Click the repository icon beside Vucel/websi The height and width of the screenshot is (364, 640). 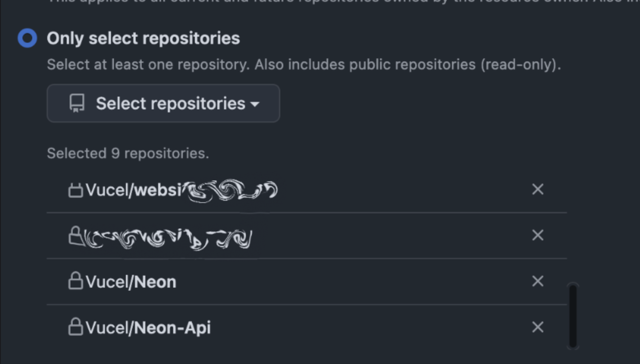pyautogui.click(x=75, y=190)
